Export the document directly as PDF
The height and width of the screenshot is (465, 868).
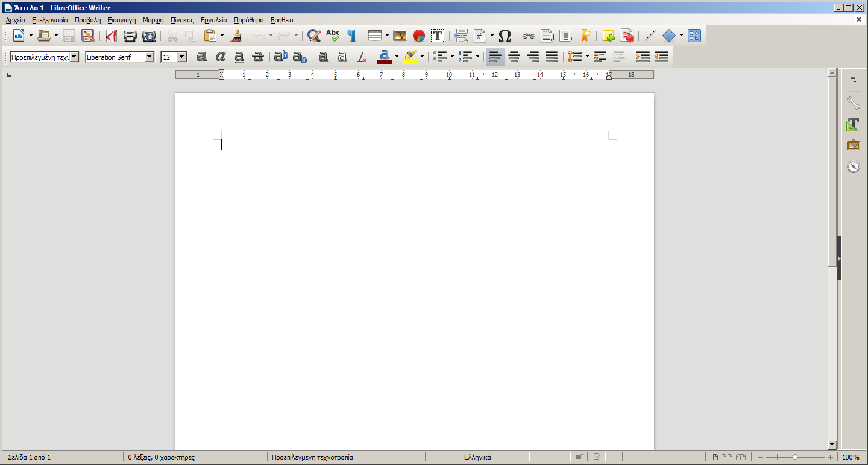(111, 36)
